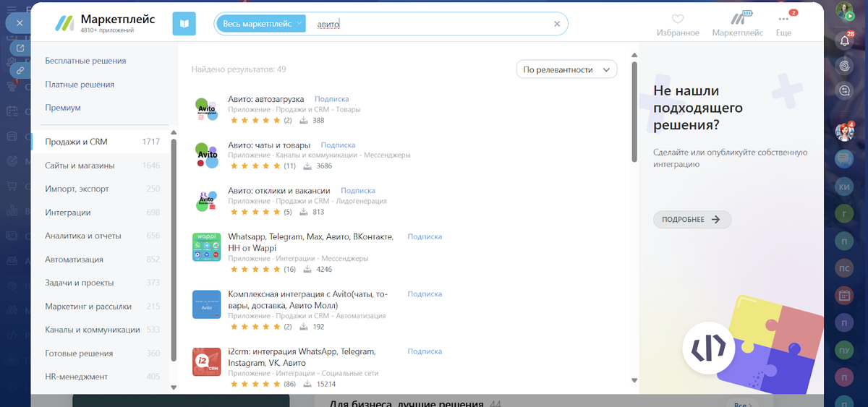
Task: Open i2crm: интеграция WhatsApp title
Action: [302, 357]
